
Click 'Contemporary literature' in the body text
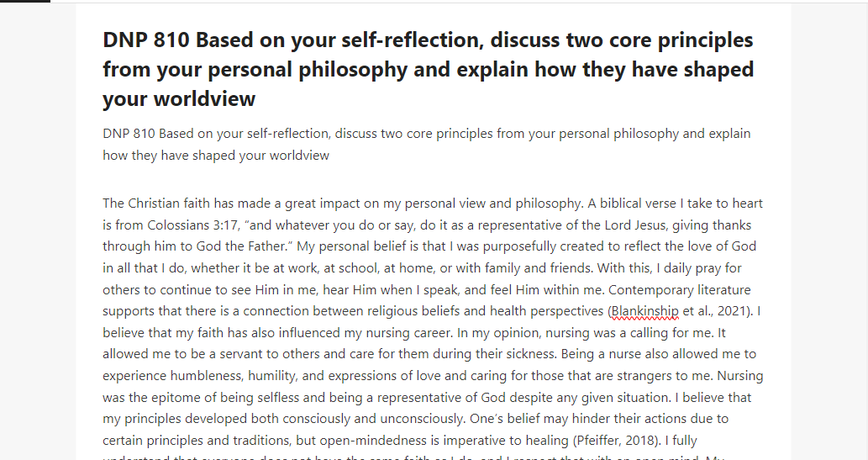tap(680, 290)
